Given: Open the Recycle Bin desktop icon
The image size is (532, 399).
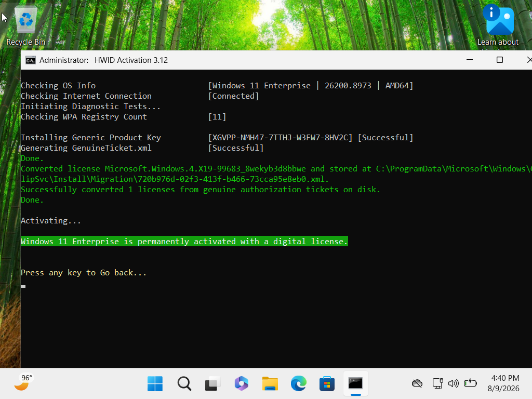Looking at the screenshot, I should click(26, 25).
